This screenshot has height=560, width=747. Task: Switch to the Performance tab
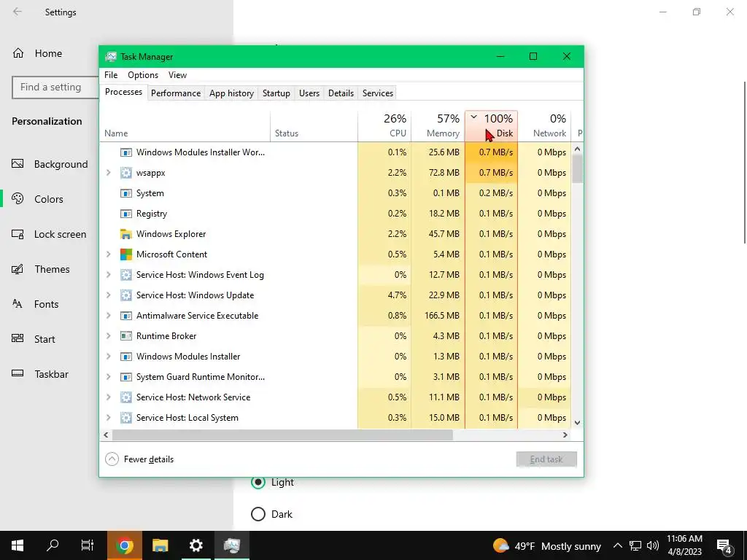(x=176, y=93)
